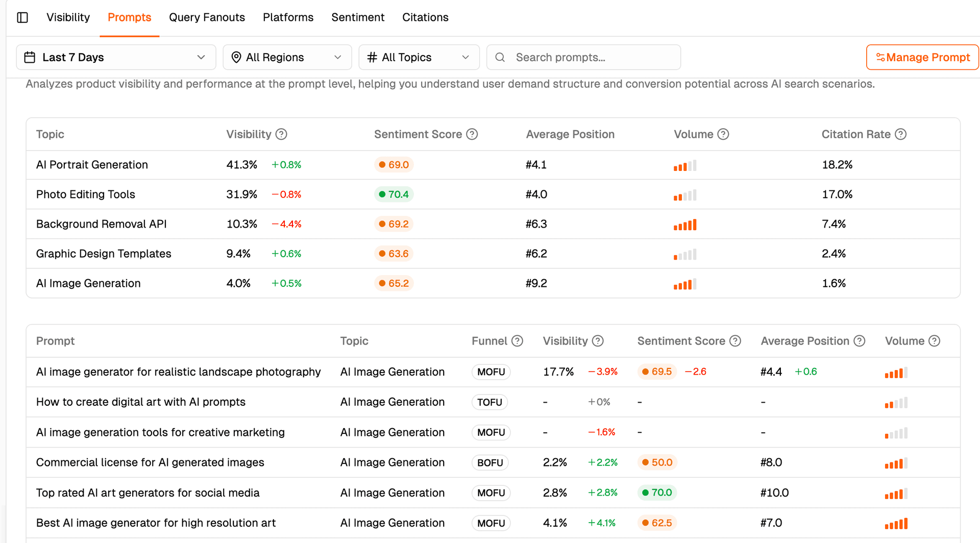Image resolution: width=980 pixels, height=543 pixels.
Task: Show help for topic table Sentiment Score
Action: 472,134
